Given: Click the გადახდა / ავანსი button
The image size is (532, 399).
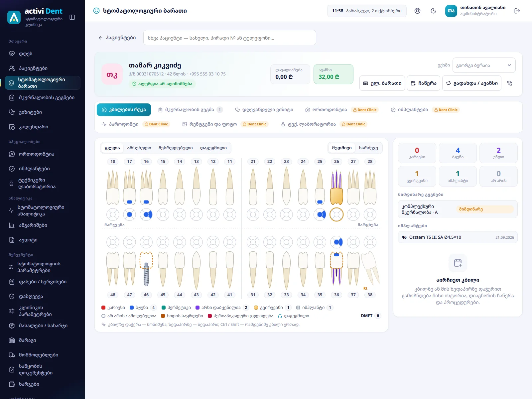Looking at the screenshot, I should point(472,83).
